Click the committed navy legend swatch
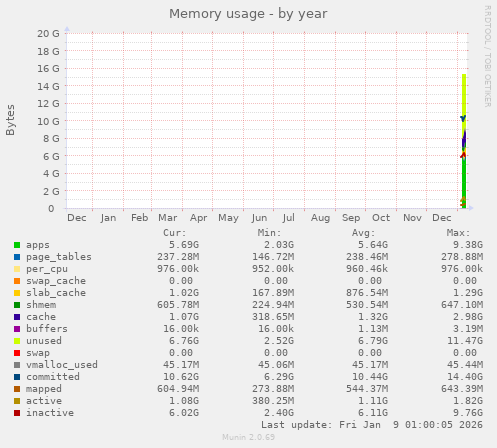497x448 pixels. tap(17, 377)
